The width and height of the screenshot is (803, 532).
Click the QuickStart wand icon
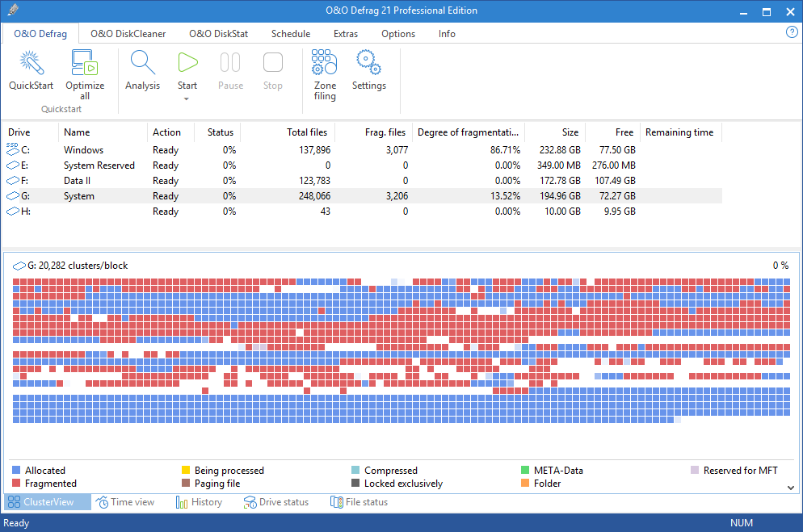pyautogui.click(x=31, y=64)
